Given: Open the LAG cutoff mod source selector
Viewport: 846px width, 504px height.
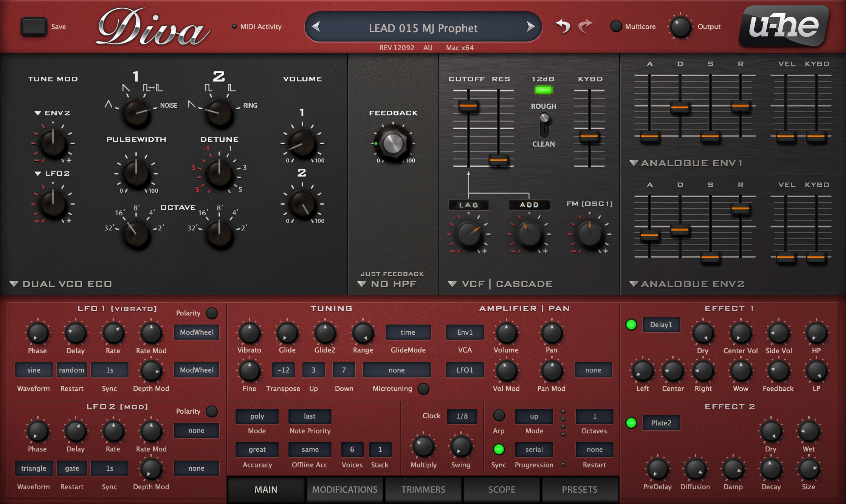Looking at the screenshot, I should click(469, 205).
